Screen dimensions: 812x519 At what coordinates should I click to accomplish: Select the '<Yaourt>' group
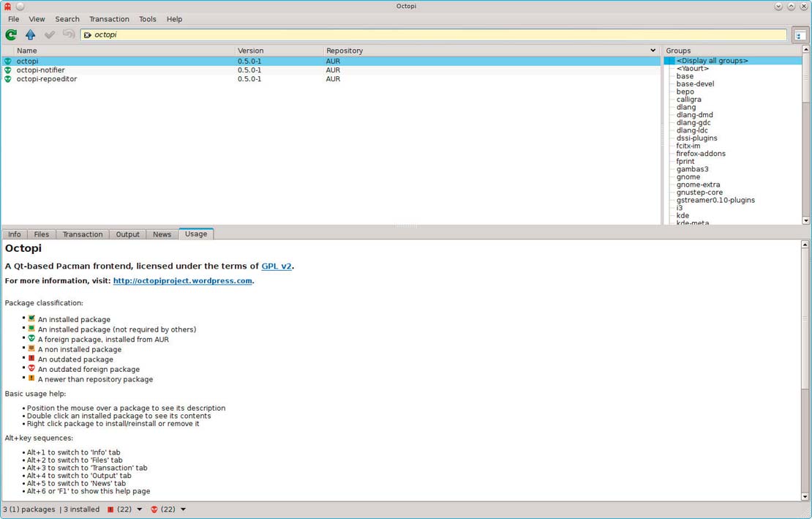pyautogui.click(x=692, y=68)
